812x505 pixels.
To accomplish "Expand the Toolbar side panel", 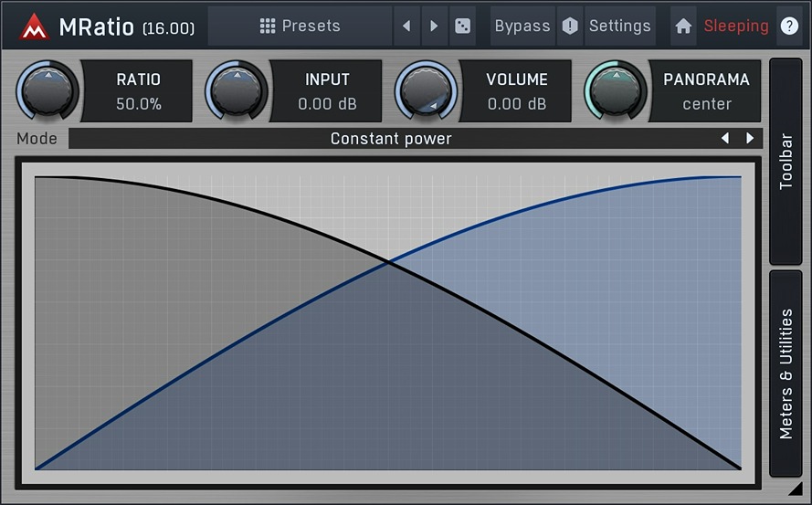I will [x=786, y=161].
